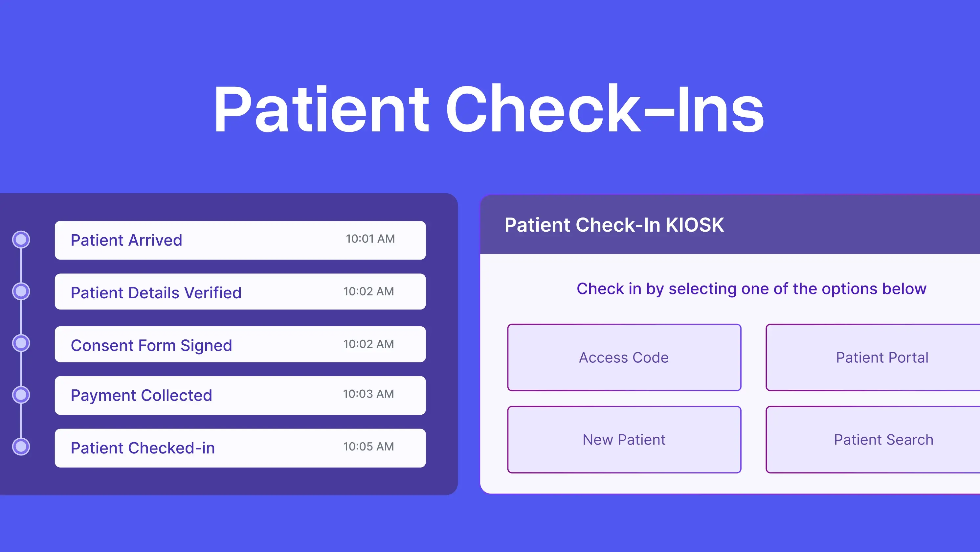Open the Patient Arrived timeline entry

[240, 240]
